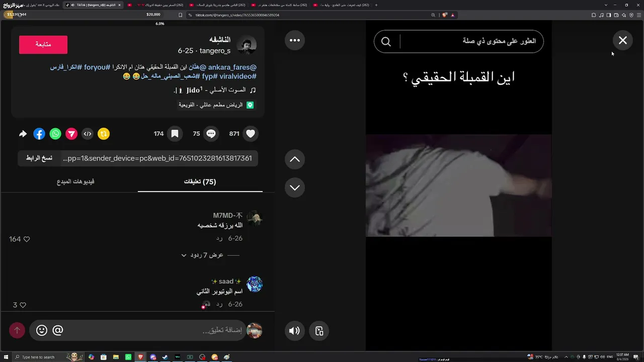Open the Windows notification center
The image size is (644, 362).
tap(635, 357)
